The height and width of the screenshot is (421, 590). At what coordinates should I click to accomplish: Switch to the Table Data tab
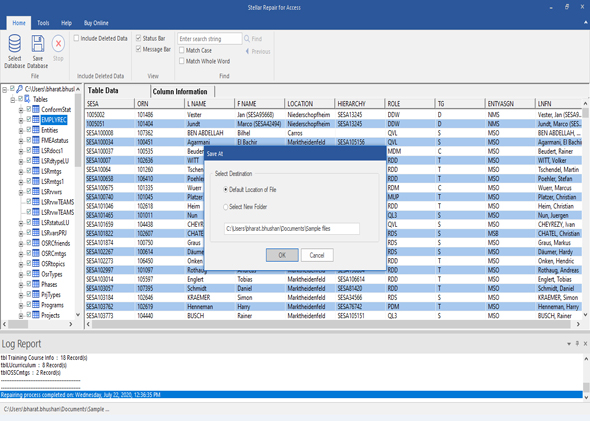tap(117, 91)
